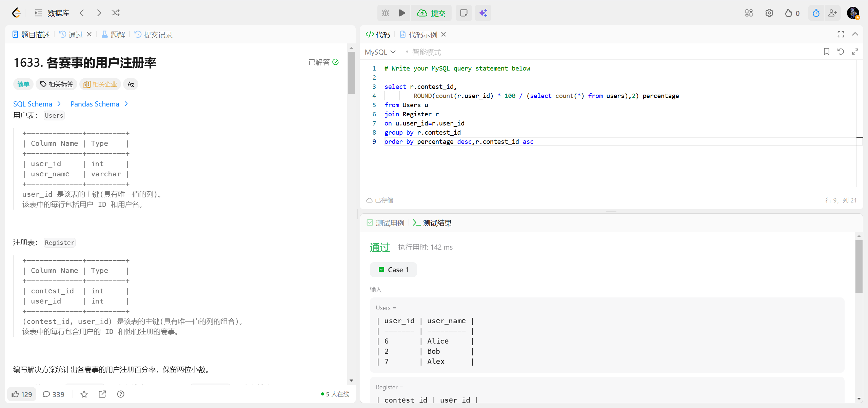Click the 提交 submit button
868x408 pixels.
(431, 13)
